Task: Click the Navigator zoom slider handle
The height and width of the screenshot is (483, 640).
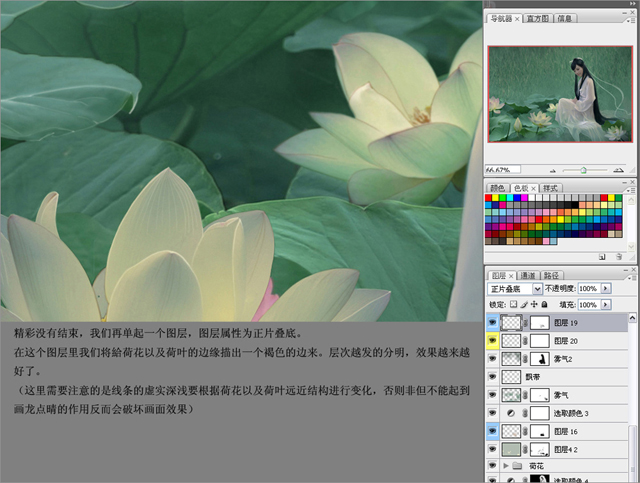Action: (584, 170)
